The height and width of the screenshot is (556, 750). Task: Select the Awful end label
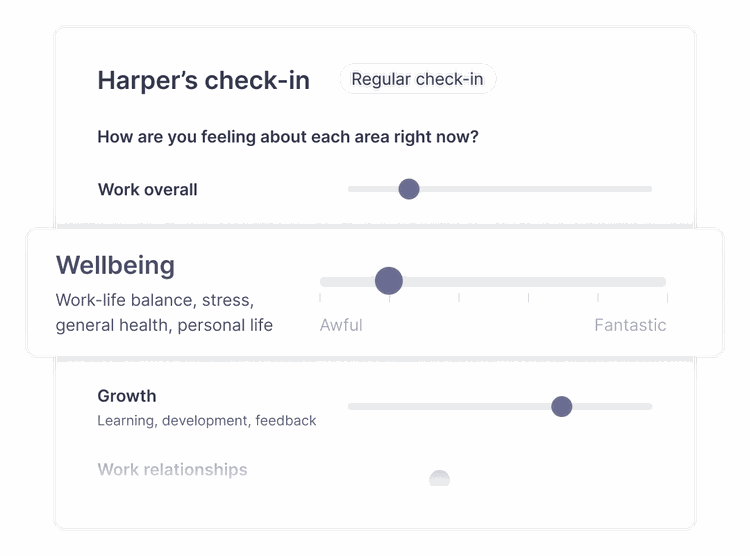click(x=341, y=325)
